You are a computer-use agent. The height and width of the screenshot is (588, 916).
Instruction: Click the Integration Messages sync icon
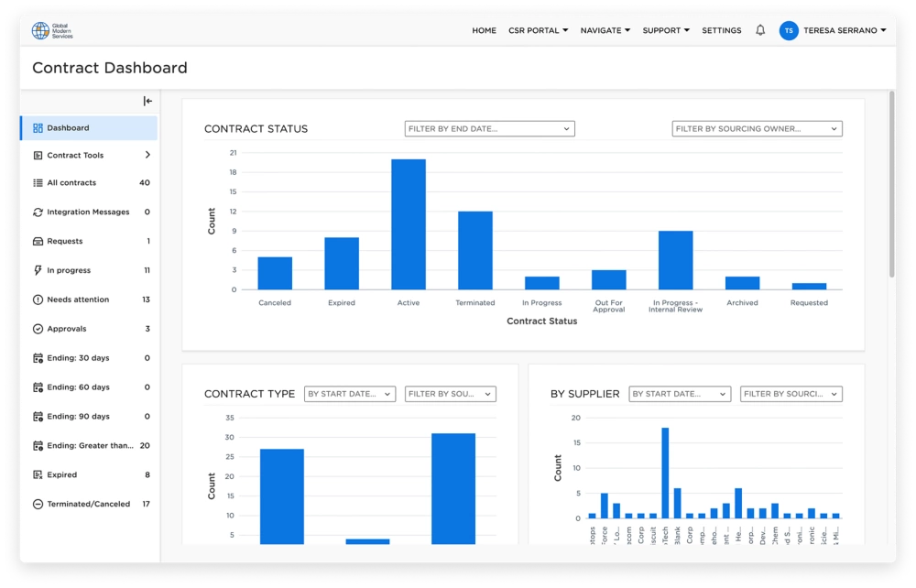pos(37,212)
